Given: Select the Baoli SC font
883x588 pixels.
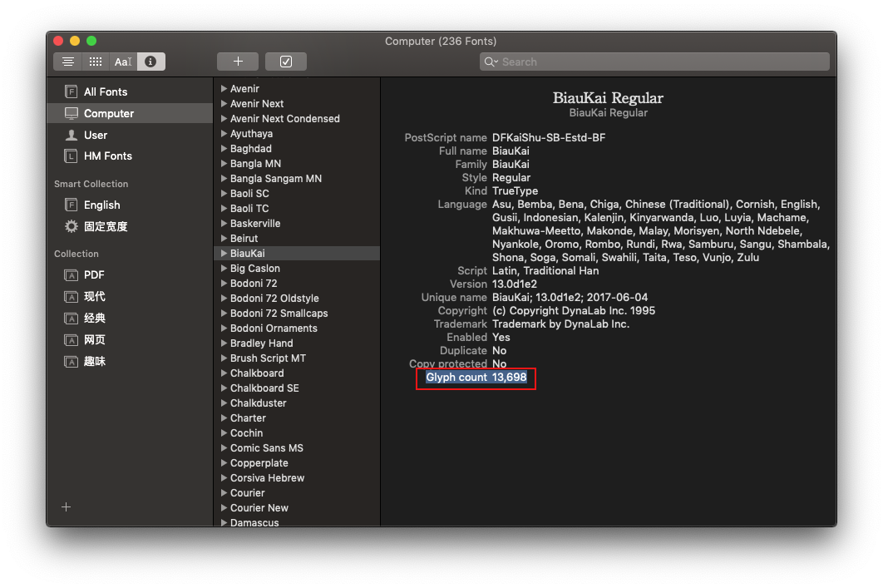Looking at the screenshot, I should pyautogui.click(x=298, y=193).
